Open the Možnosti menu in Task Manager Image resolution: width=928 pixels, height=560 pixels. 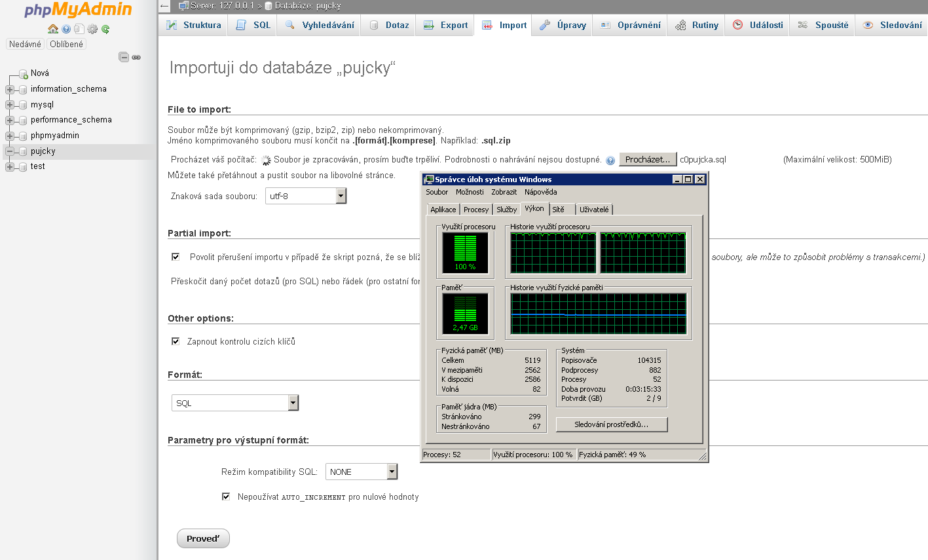point(470,192)
